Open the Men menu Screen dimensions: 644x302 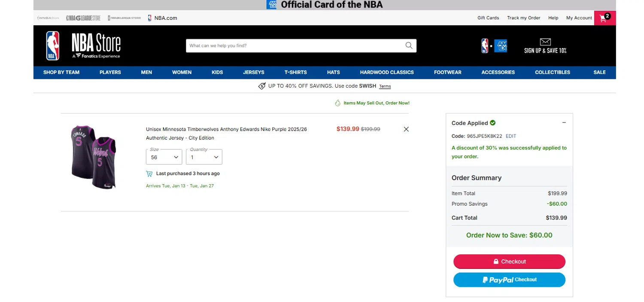click(146, 72)
